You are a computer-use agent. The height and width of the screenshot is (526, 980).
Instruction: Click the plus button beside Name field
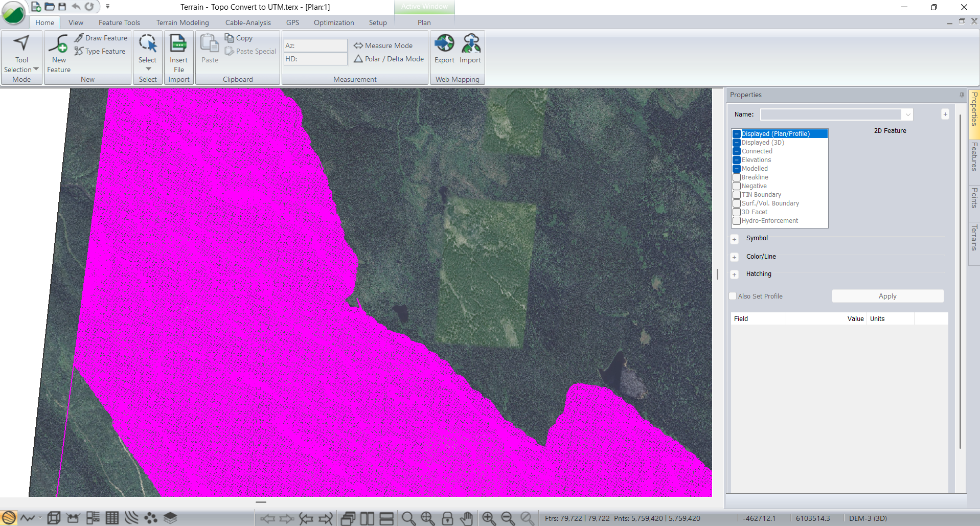(945, 114)
